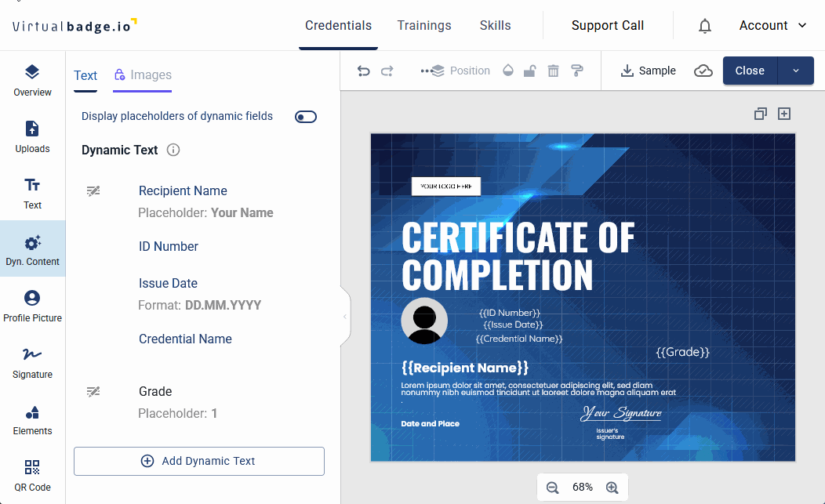Click the Dynamic Text info icon
This screenshot has height=504, width=825.
[173, 150]
